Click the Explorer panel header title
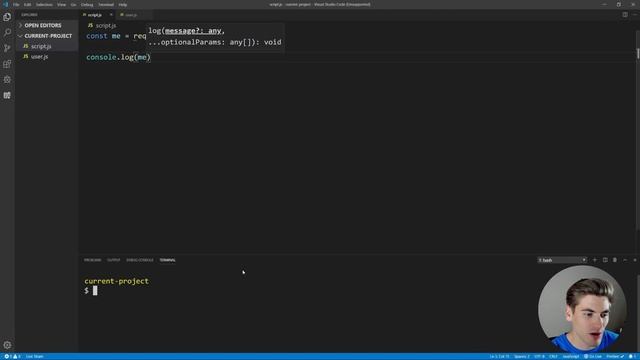This screenshot has height=360, width=640. pos(29,15)
